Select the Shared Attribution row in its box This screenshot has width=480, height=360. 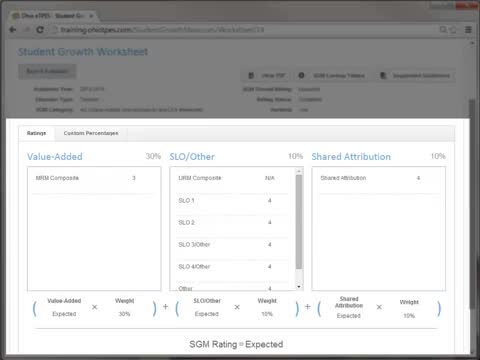379,178
